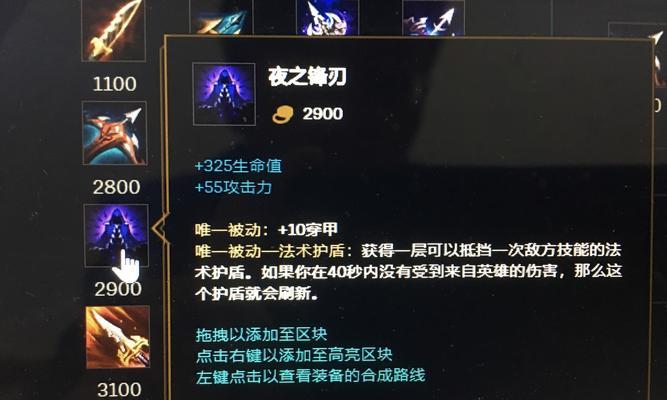Select the flaming sword item priced 1100
Viewport: 667px width, 400px height.
click(x=114, y=30)
